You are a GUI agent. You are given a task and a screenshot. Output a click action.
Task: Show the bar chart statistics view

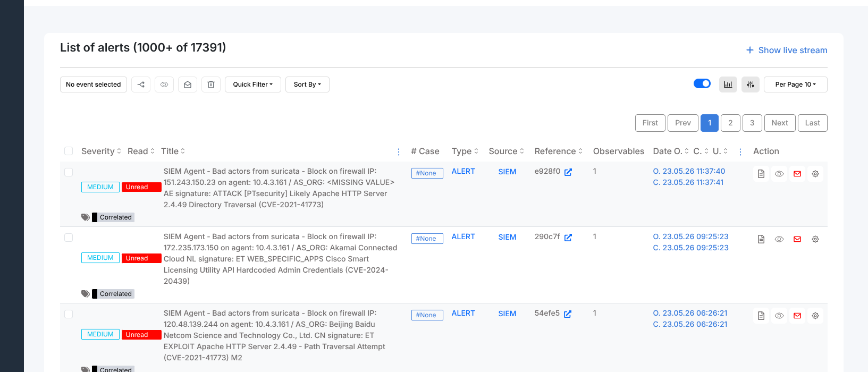[x=728, y=84]
